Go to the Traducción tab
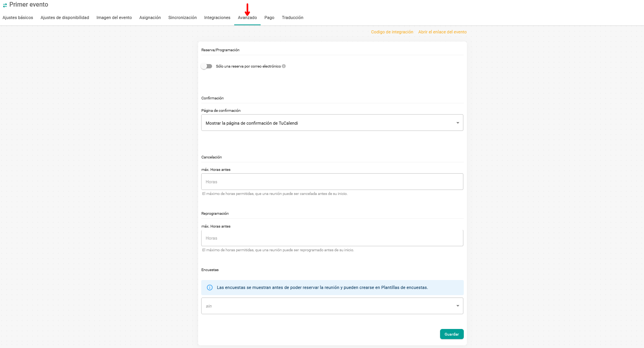The height and width of the screenshot is (348, 644). pos(292,17)
